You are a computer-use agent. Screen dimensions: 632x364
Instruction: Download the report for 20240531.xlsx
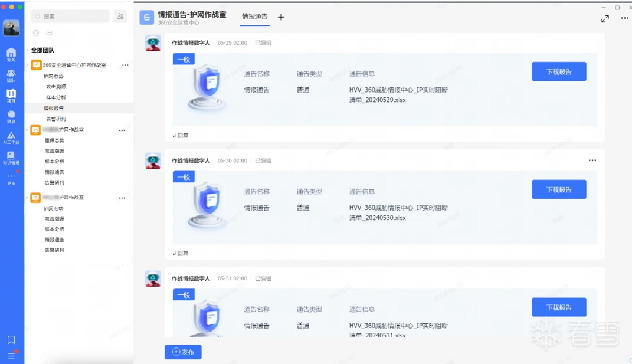click(559, 307)
